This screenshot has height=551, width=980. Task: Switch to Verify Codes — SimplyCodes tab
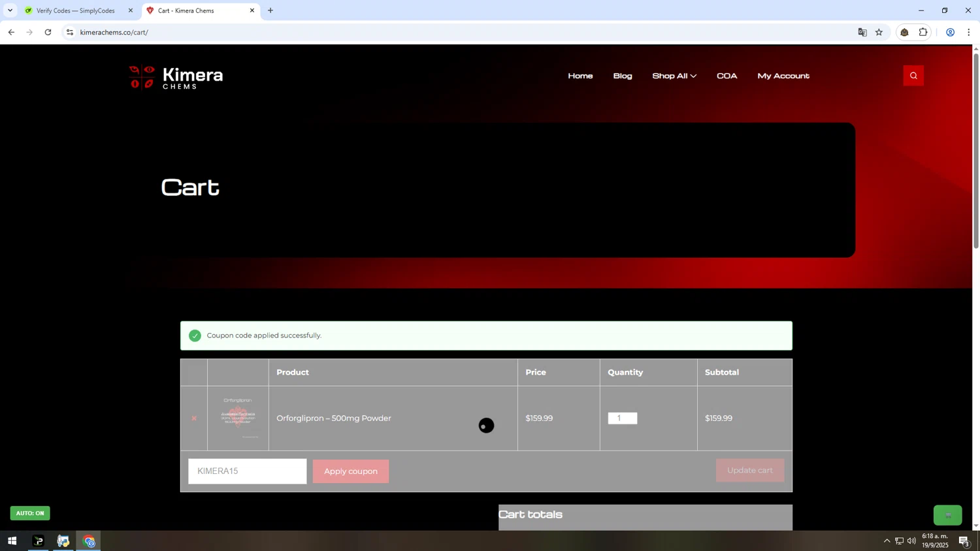pyautogui.click(x=75, y=10)
